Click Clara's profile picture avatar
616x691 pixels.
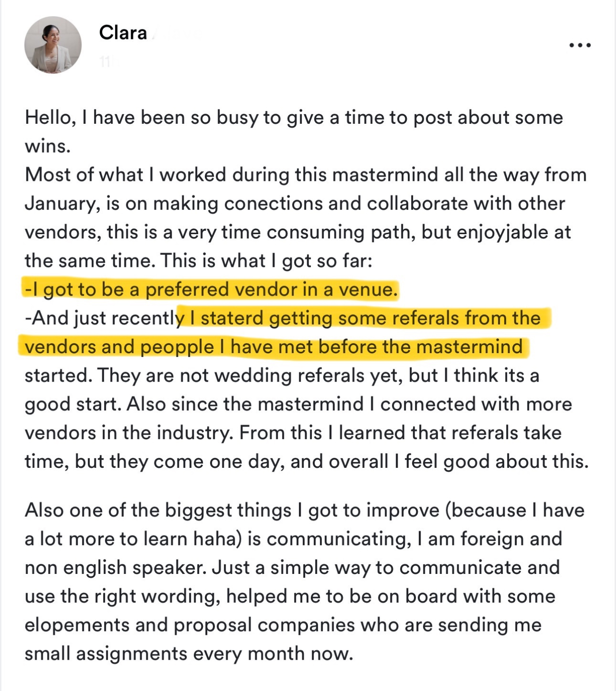(x=53, y=45)
